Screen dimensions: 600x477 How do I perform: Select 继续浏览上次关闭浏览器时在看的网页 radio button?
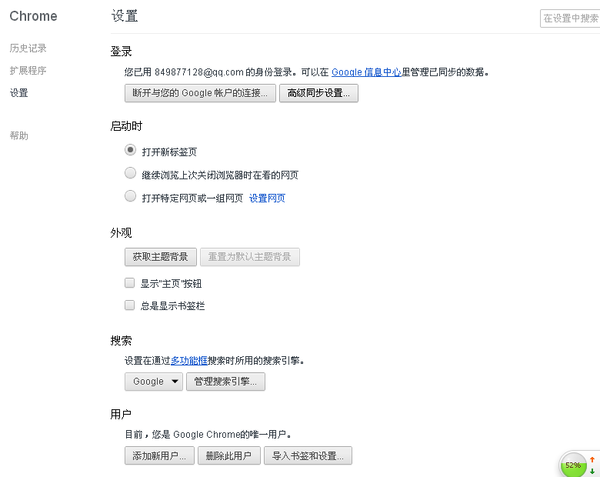click(x=130, y=173)
